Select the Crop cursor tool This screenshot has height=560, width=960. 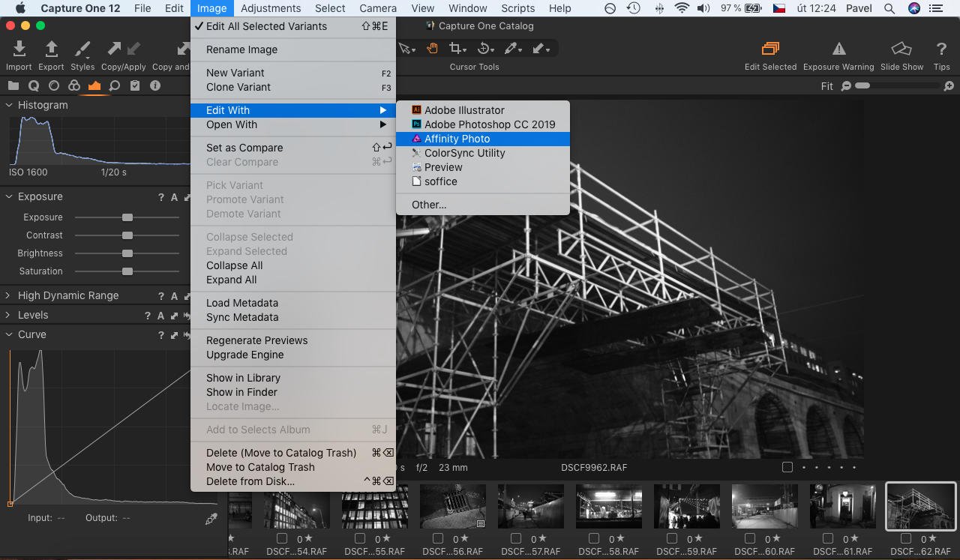(455, 49)
